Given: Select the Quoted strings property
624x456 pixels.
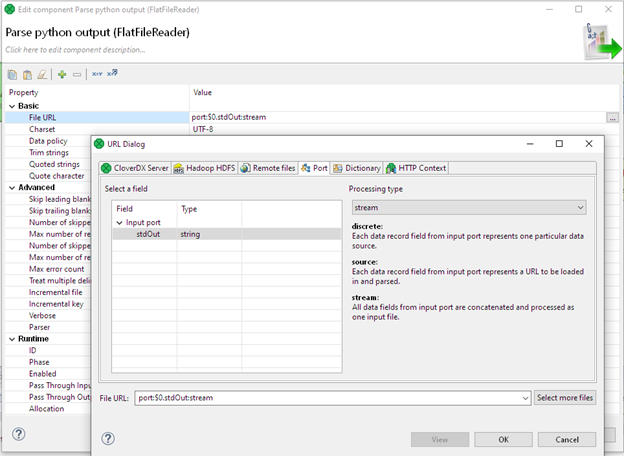Looking at the screenshot, I should pyautogui.click(x=54, y=164).
